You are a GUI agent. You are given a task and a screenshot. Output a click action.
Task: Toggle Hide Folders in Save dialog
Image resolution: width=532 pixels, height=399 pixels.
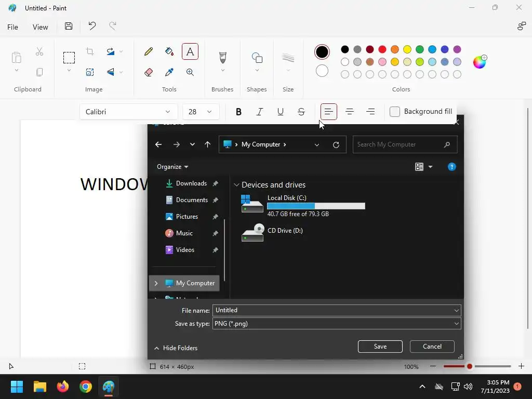[176, 348]
